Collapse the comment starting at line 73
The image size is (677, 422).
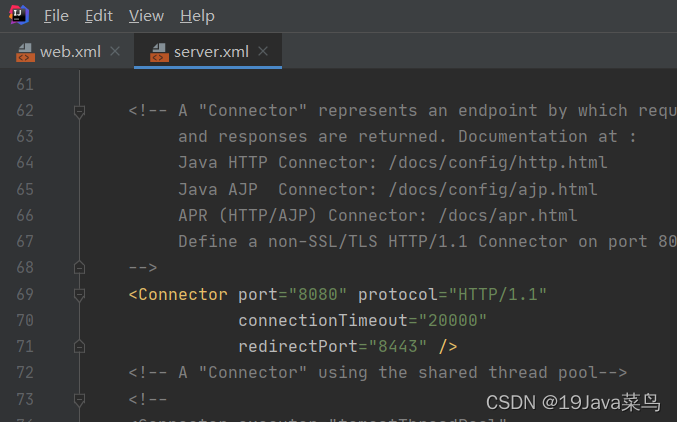pyautogui.click(x=79, y=400)
